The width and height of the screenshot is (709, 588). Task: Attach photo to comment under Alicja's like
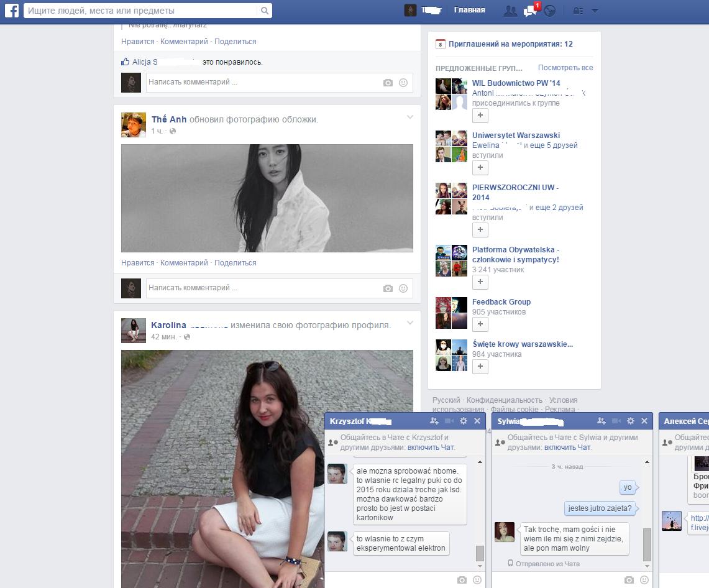[x=388, y=83]
